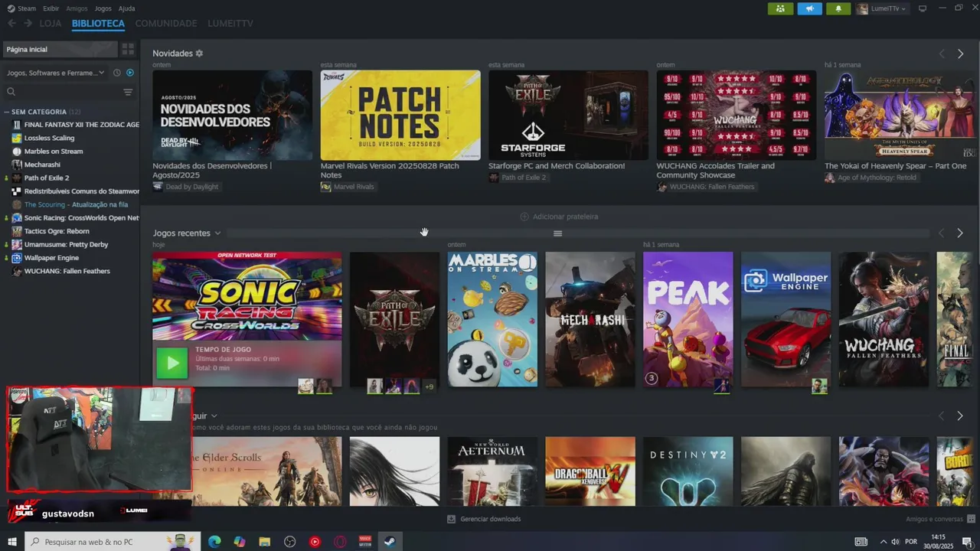
Task: Open the Exibir menu
Action: (51, 8)
